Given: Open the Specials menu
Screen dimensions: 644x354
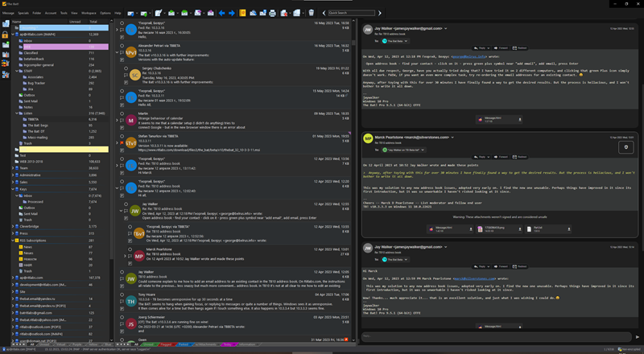Looking at the screenshot, I should [23, 13].
